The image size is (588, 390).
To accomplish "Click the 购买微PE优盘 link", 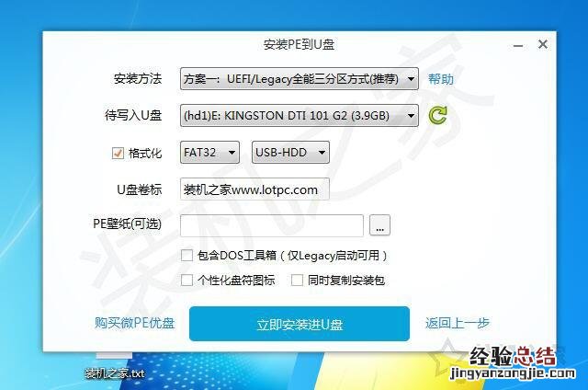I will coord(135,323).
